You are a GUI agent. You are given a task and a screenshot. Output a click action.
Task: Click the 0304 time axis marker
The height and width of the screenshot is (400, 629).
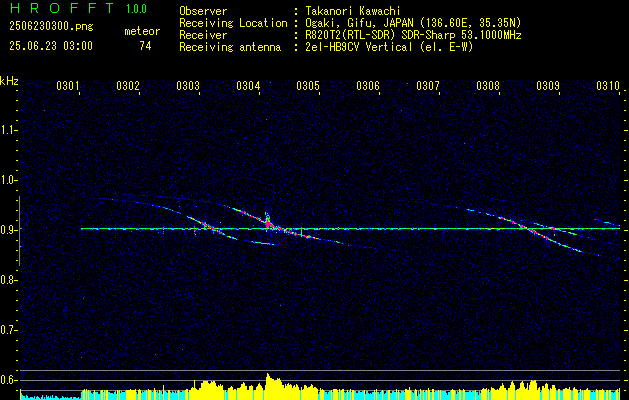pyautogui.click(x=248, y=85)
